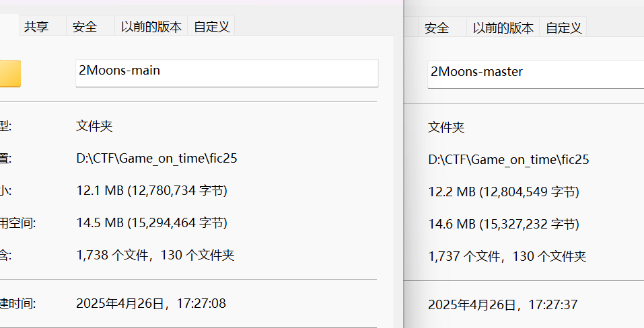Click the 2Moons-master location path text

pyautogui.click(x=509, y=160)
